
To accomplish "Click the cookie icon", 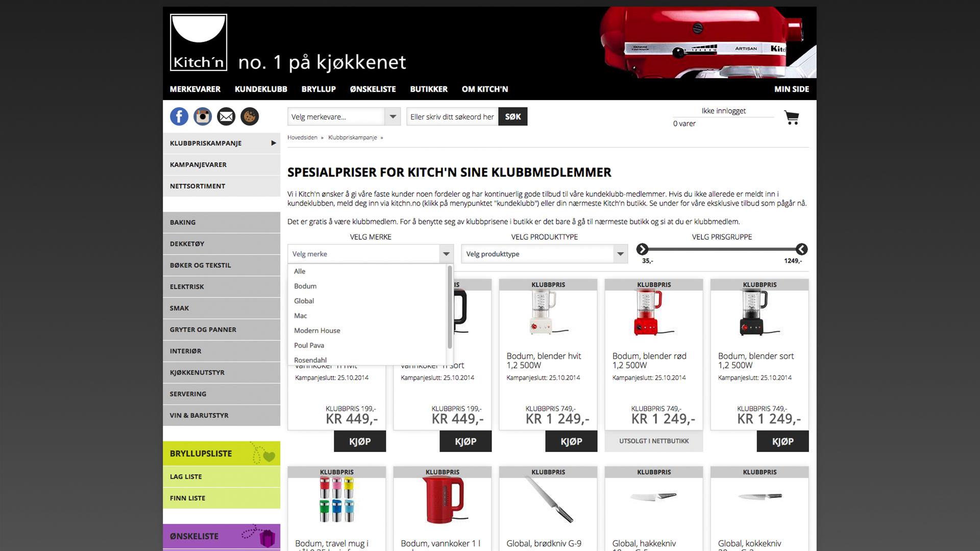I will [250, 117].
